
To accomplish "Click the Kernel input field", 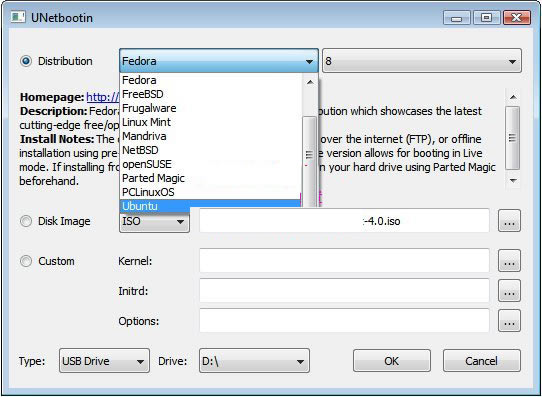I will click(x=344, y=261).
